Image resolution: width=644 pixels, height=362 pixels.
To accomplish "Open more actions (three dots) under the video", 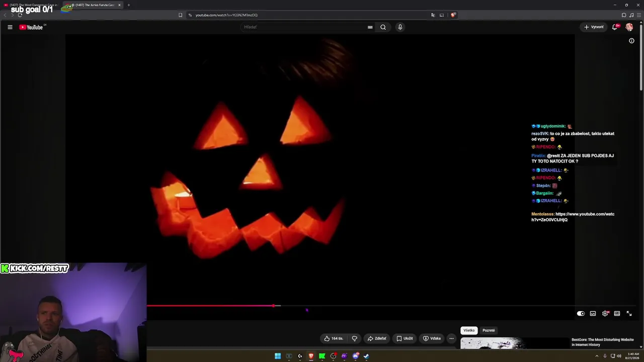I will click(x=451, y=338).
